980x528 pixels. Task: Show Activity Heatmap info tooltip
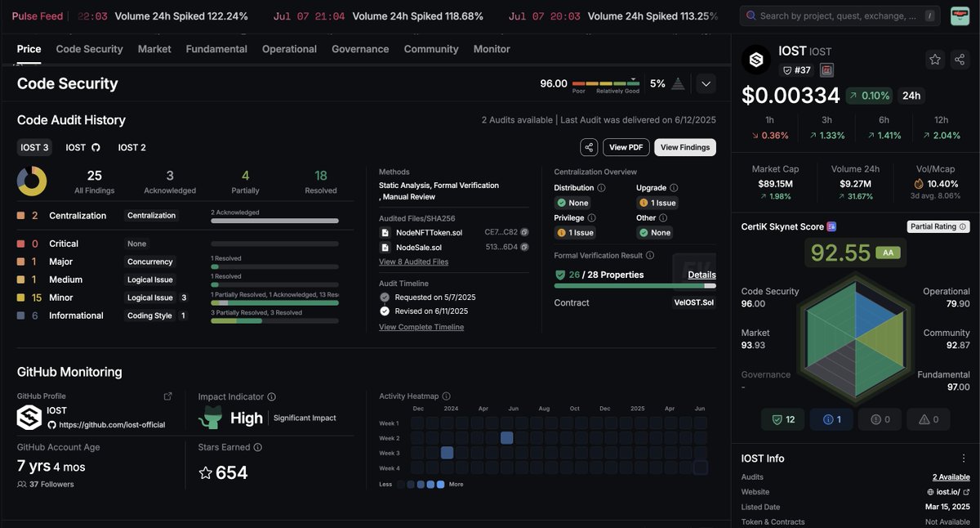(447, 396)
